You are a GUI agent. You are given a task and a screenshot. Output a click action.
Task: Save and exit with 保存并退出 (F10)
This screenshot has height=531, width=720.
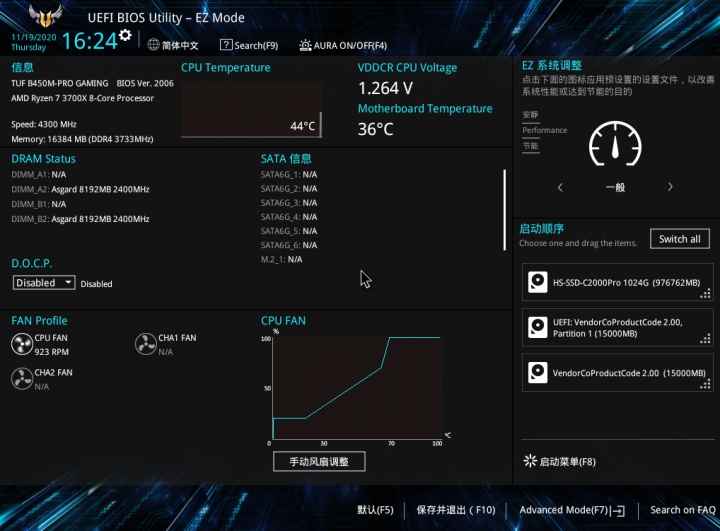click(x=456, y=510)
